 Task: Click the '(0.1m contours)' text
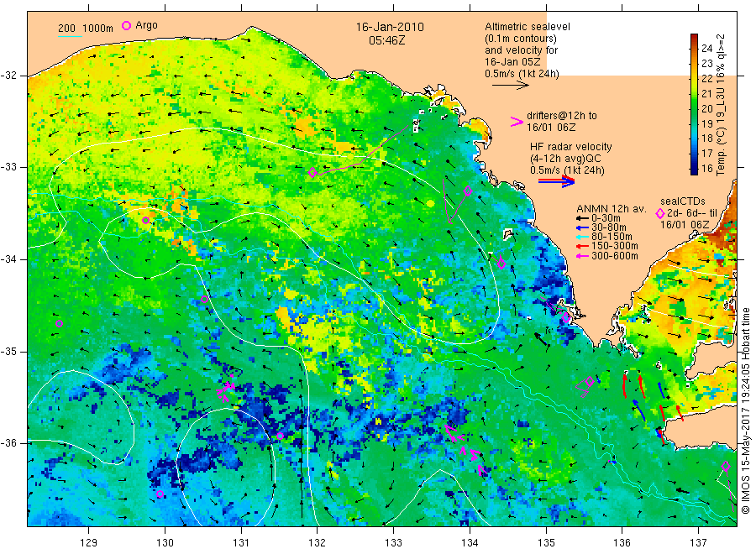tap(521, 39)
